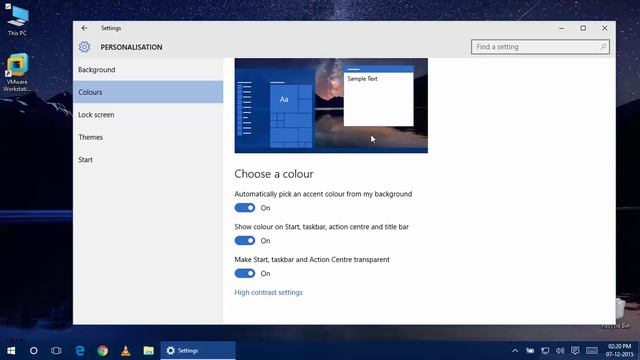This screenshot has height=360, width=640.
Task: Toggle transparency for Start and taskbar
Action: pyautogui.click(x=245, y=273)
